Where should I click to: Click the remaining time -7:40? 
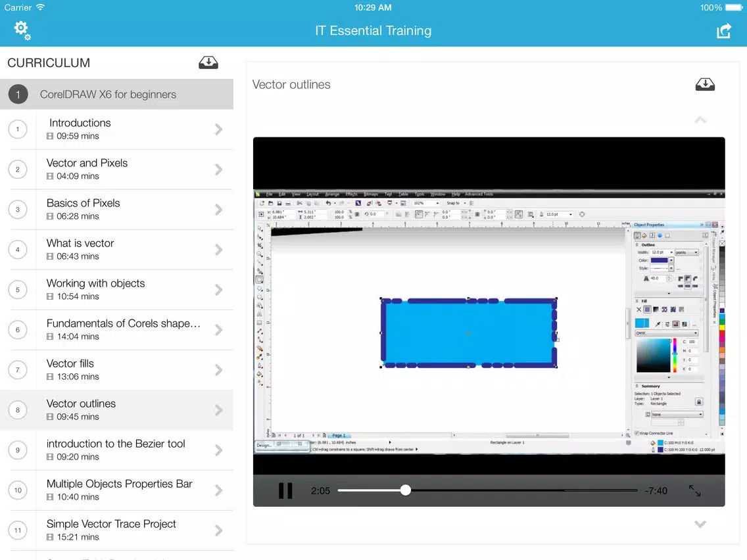656,491
